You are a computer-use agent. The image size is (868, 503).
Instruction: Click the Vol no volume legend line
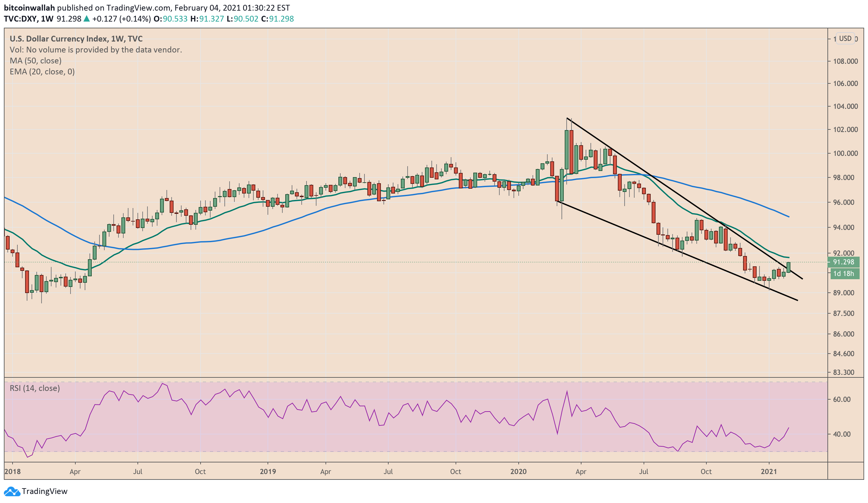coord(95,50)
